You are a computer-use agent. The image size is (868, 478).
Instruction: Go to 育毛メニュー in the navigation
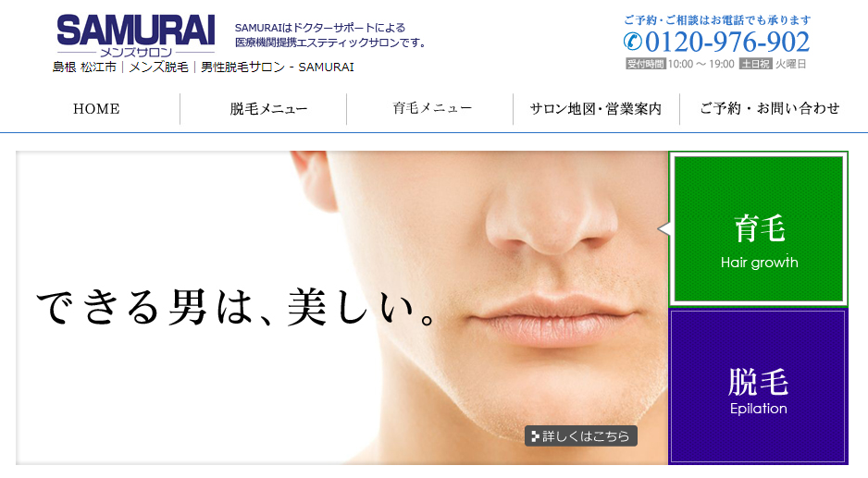point(432,108)
